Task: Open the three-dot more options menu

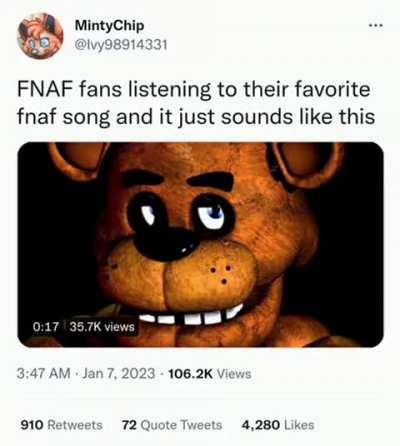Action: (376, 25)
